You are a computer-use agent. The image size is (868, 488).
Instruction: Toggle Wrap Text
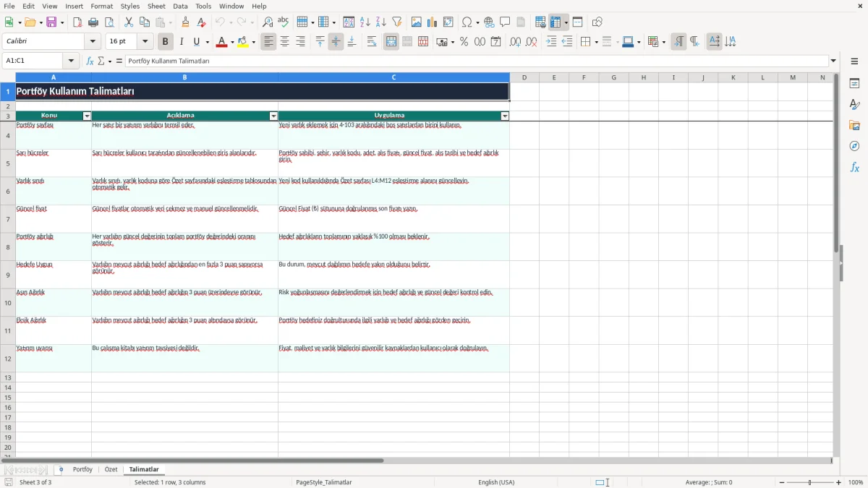pyautogui.click(x=372, y=42)
